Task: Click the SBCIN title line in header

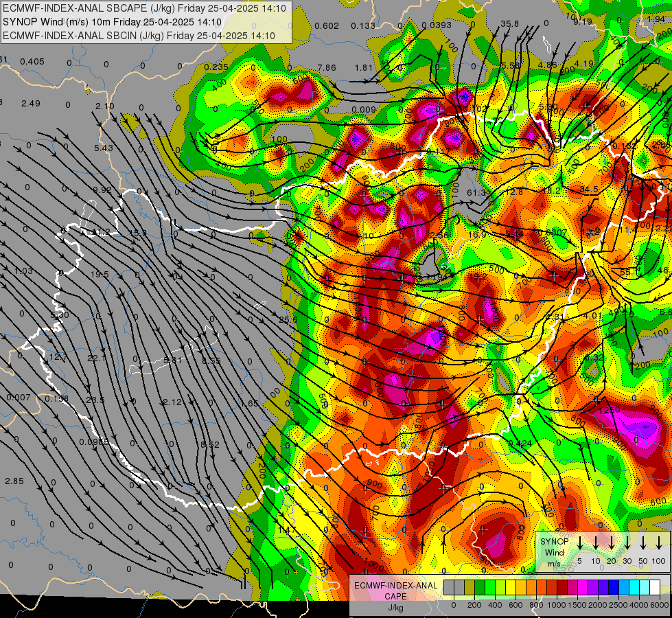Action: 139,36
